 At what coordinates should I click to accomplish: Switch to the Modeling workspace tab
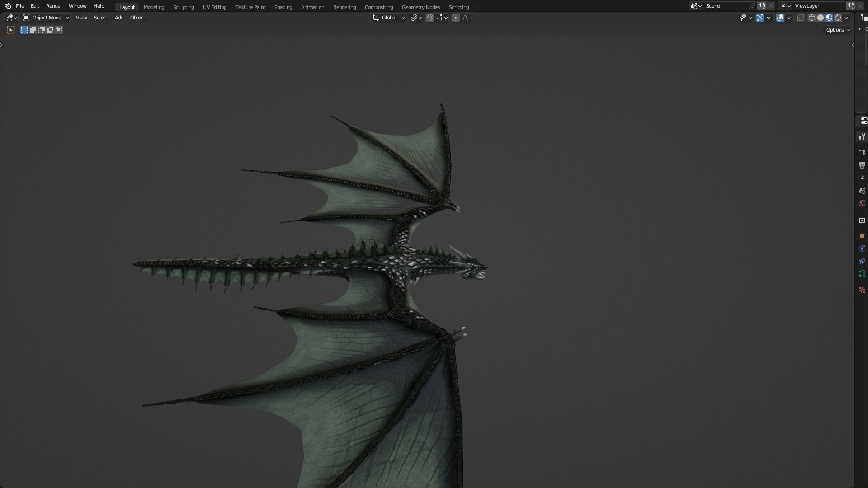(x=154, y=7)
